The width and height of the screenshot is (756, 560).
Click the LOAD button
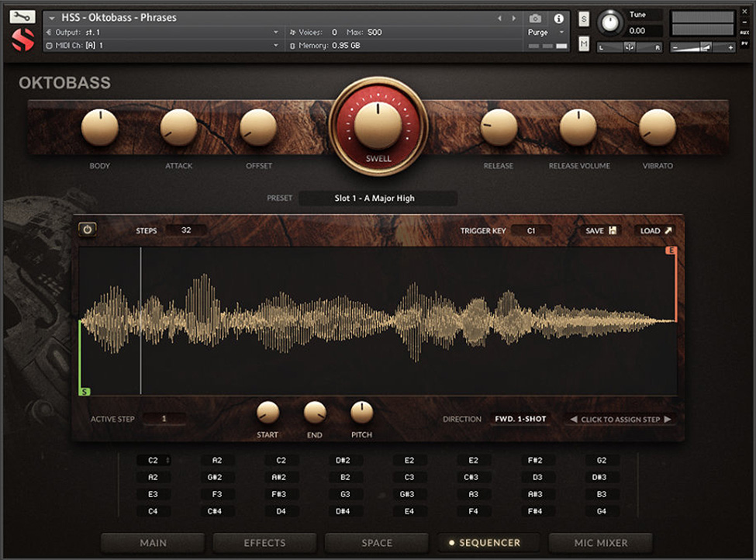(x=656, y=230)
